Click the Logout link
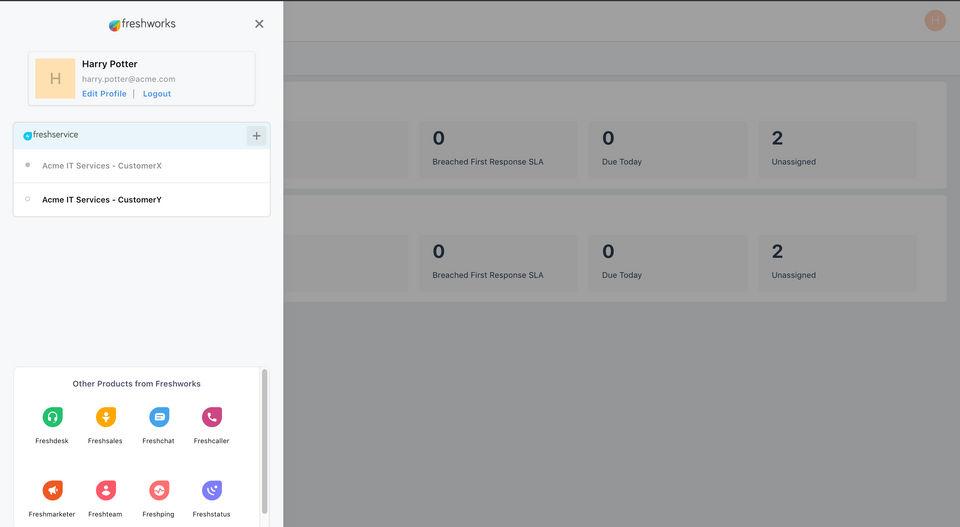 coord(157,94)
